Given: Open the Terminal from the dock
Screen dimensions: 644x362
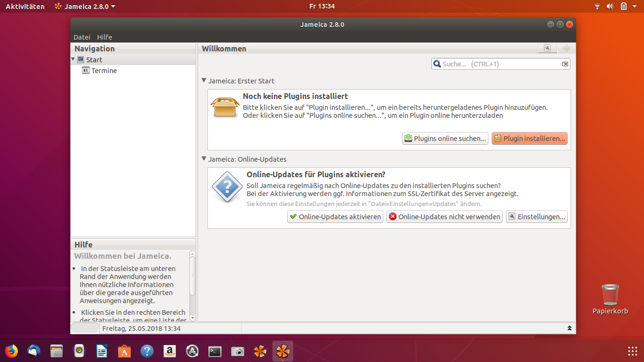Looking at the screenshot, I should click(215, 351).
